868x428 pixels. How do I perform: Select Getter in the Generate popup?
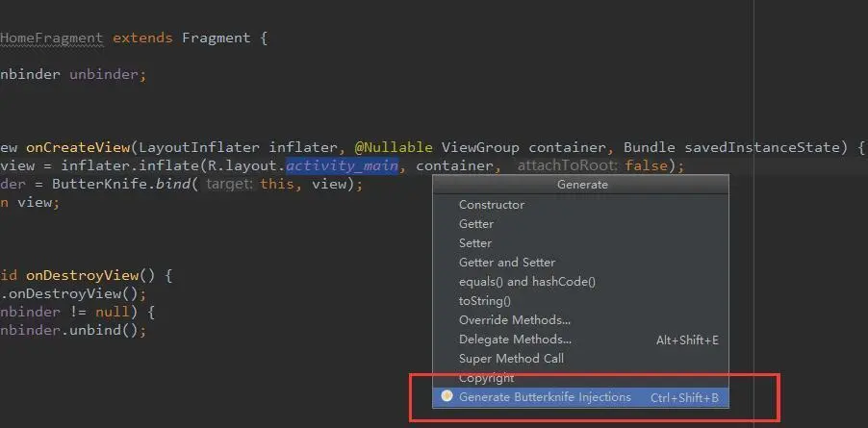(580, 224)
